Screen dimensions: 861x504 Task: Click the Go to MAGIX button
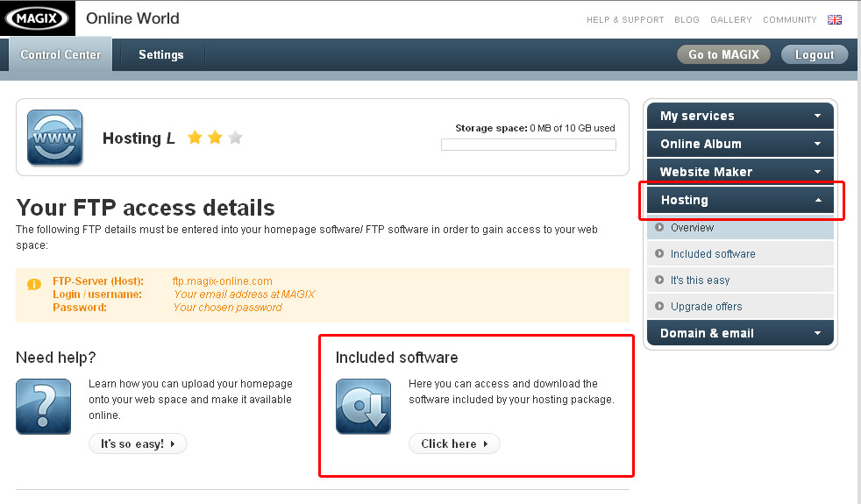[723, 54]
